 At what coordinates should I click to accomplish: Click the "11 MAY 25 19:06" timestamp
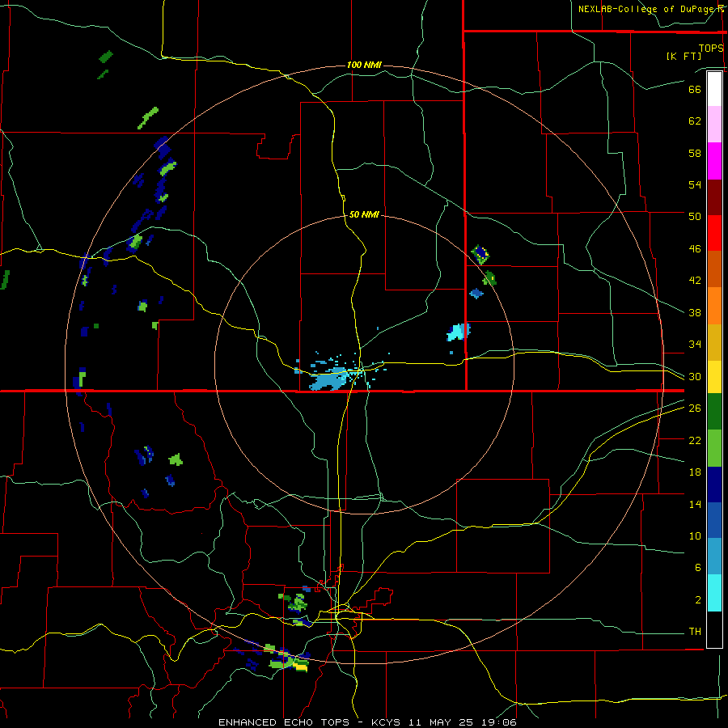(463, 722)
